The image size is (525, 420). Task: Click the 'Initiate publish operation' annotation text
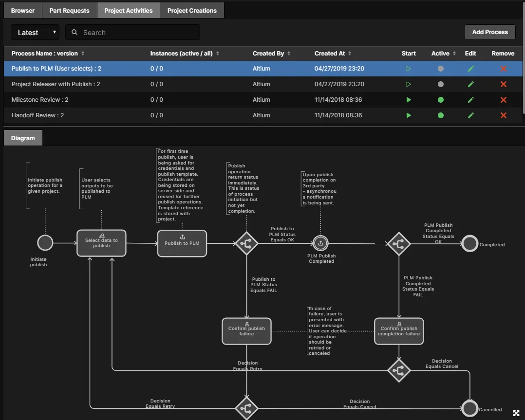[x=45, y=185]
